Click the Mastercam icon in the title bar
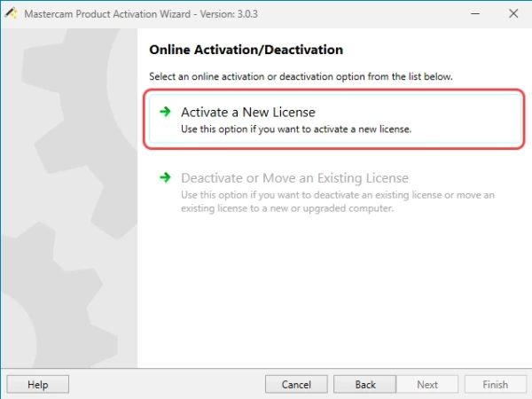This screenshot has height=399, width=532. pos(12,13)
